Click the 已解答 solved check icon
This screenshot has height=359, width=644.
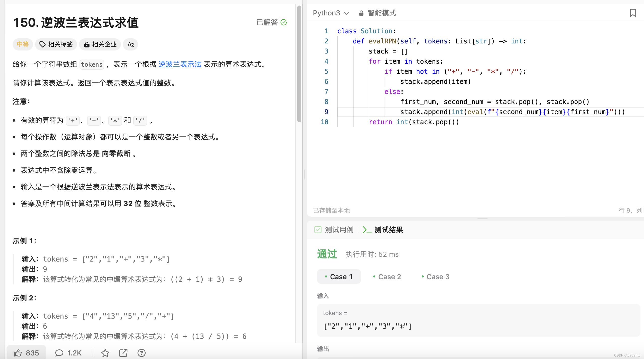click(284, 22)
